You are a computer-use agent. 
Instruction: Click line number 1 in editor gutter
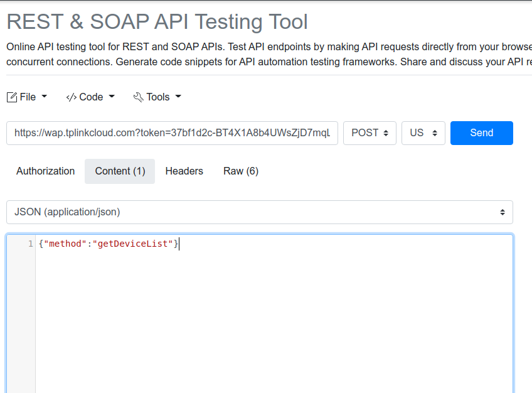[31, 244]
